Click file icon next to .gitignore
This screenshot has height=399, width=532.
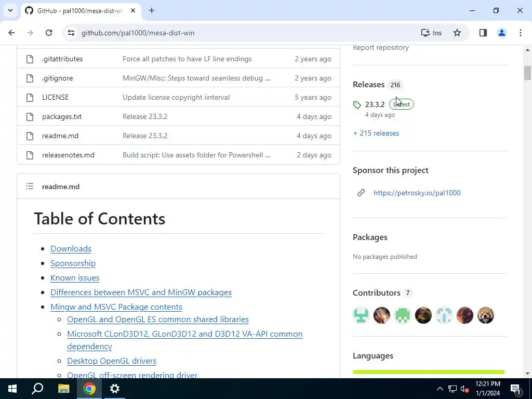tap(30, 78)
